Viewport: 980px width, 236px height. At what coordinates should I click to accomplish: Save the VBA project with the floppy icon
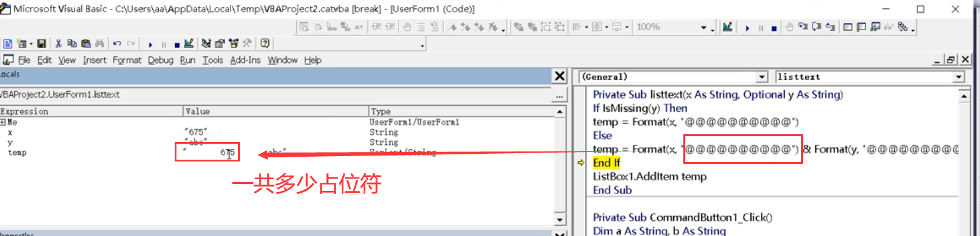pos(41,44)
